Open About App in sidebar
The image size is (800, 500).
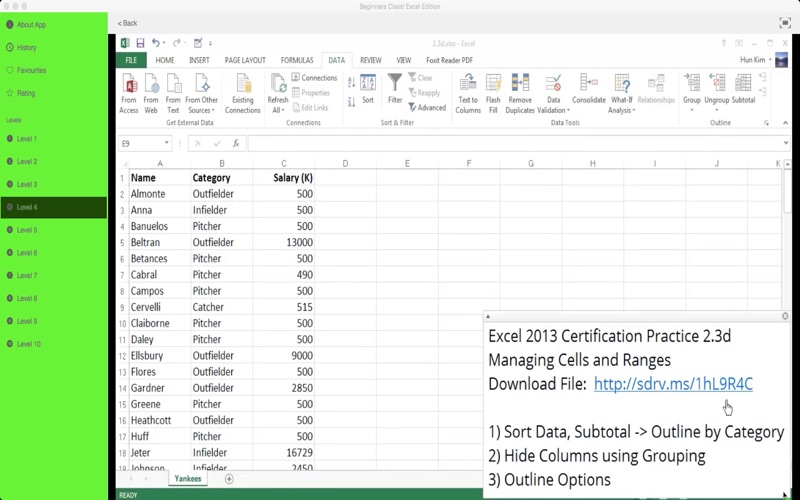click(31, 24)
